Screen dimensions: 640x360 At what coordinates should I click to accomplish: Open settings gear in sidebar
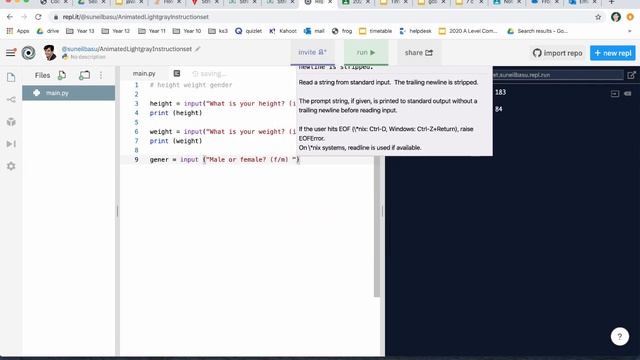point(11,166)
